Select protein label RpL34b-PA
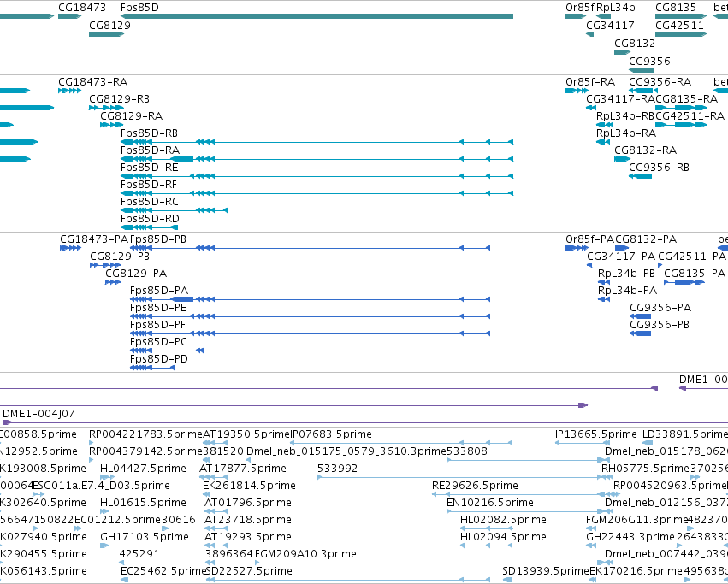728x584 pixels. coord(627,291)
